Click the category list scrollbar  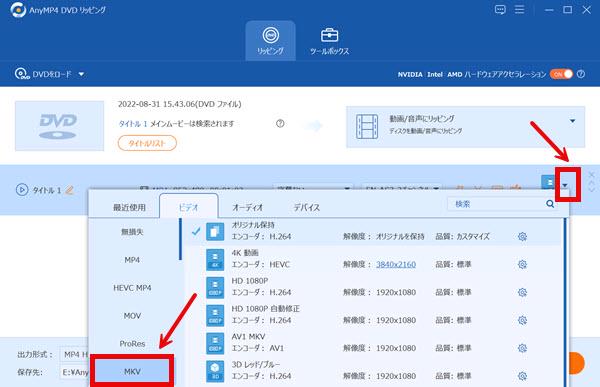(x=180, y=239)
